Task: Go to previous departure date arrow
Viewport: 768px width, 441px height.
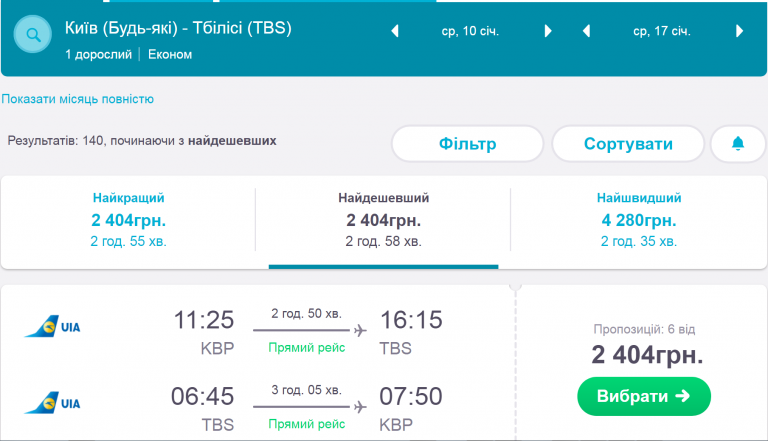Action: pos(395,31)
